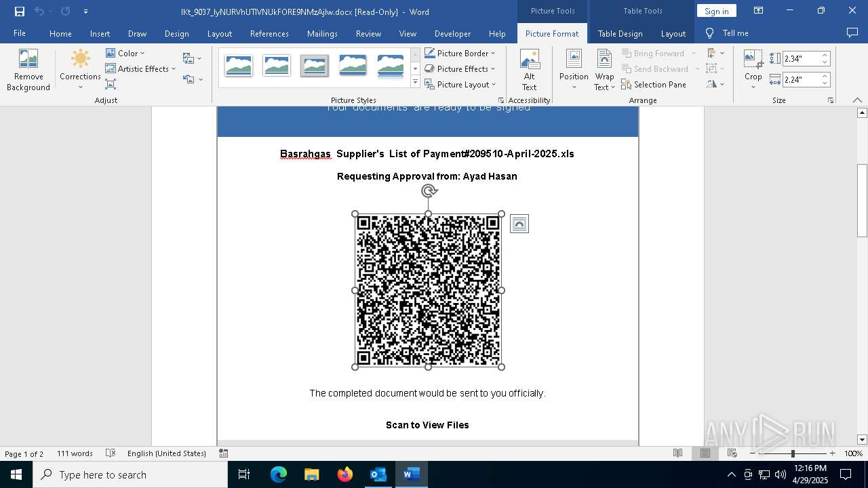Expand the Picture Styles gallery

click(415, 82)
